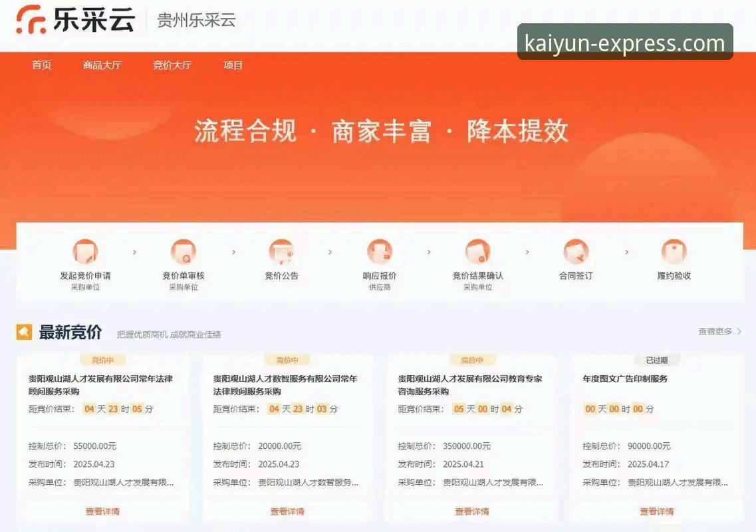Click the 合同签订 contract signing icon

(x=576, y=253)
